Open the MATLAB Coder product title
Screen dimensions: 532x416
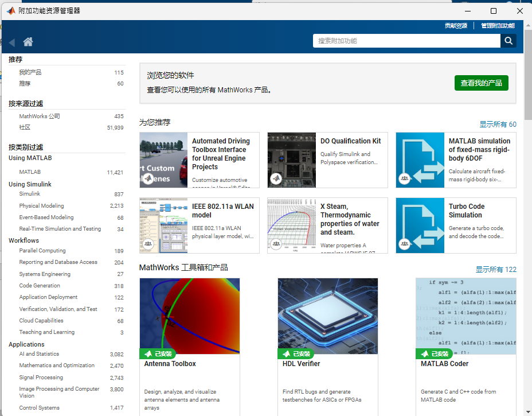(x=444, y=364)
